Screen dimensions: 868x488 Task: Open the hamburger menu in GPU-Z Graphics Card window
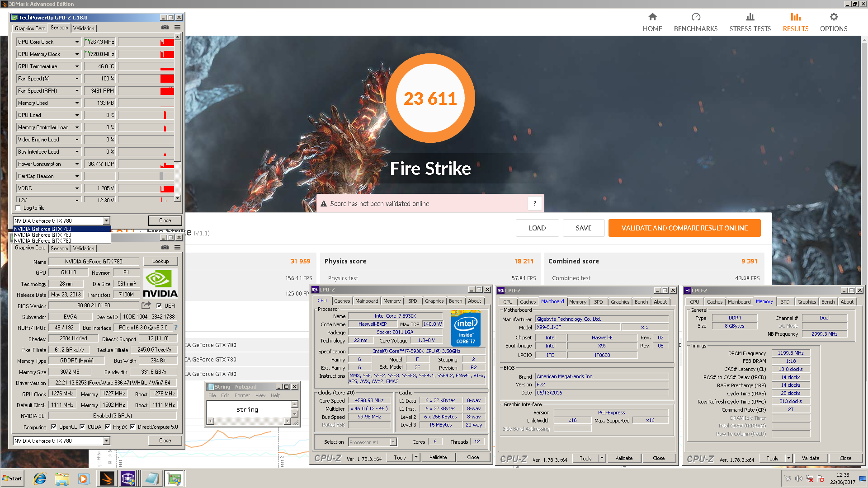pos(178,247)
